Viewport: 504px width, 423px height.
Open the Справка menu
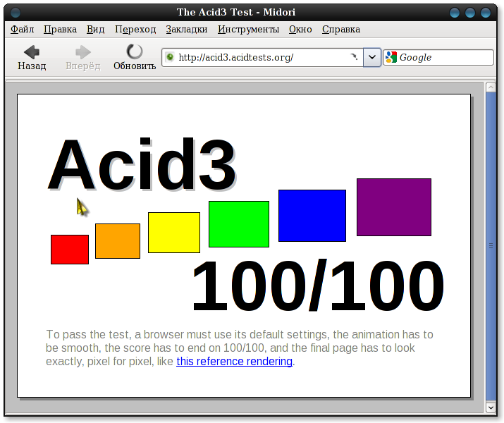pos(341,29)
